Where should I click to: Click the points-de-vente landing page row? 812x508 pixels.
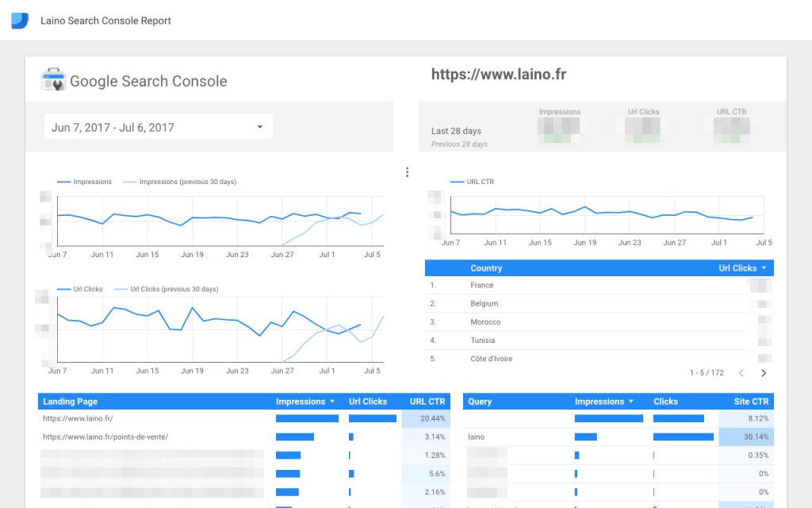coord(244,437)
